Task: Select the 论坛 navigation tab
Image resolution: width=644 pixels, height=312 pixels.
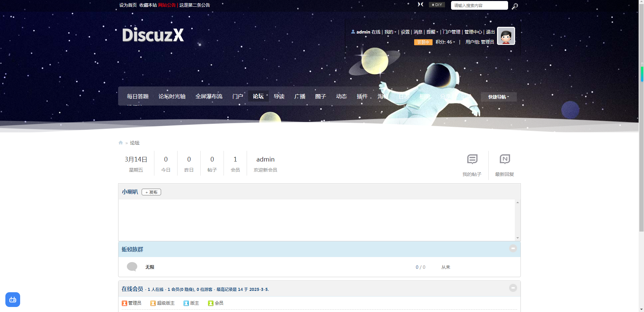Action: pos(258,97)
